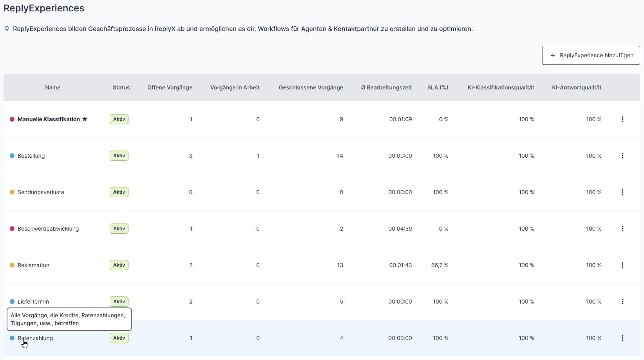Click the yellow dot beside Sendungsverluste
Screen dimensions: 644x360
click(x=12, y=192)
